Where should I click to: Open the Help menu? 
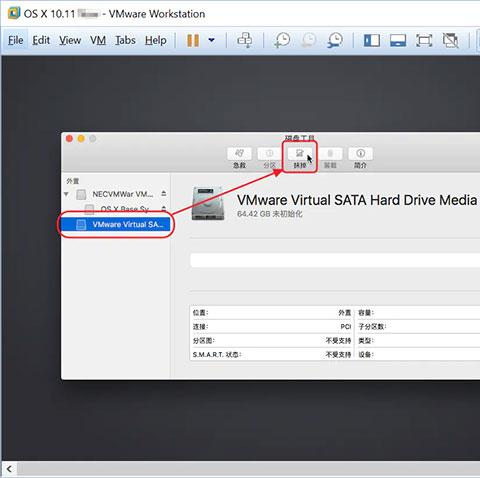tap(156, 40)
